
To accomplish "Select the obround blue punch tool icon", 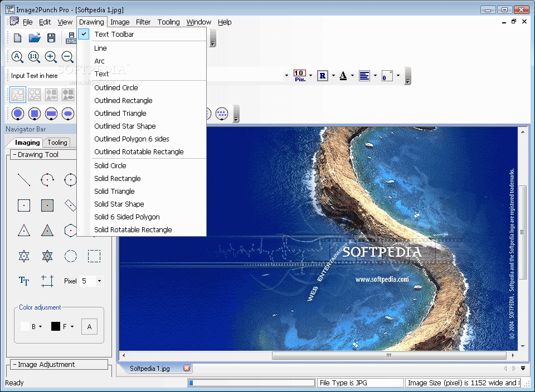I will click(68, 114).
